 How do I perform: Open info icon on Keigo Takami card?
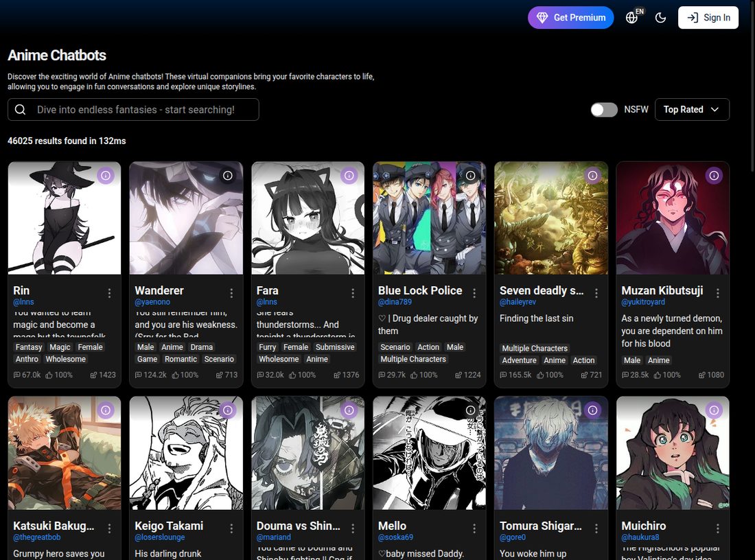[228, 410]
